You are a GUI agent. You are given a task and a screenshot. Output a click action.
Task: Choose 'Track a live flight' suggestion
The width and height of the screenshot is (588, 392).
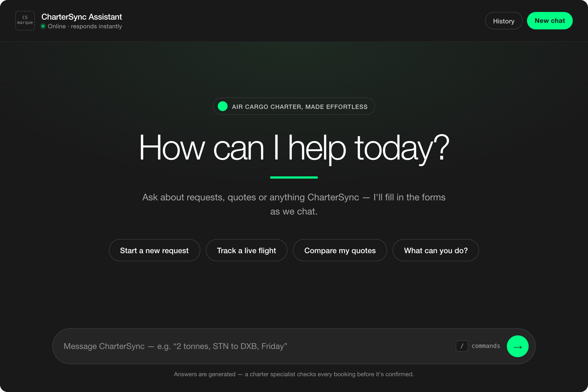[x=246, y=250]
